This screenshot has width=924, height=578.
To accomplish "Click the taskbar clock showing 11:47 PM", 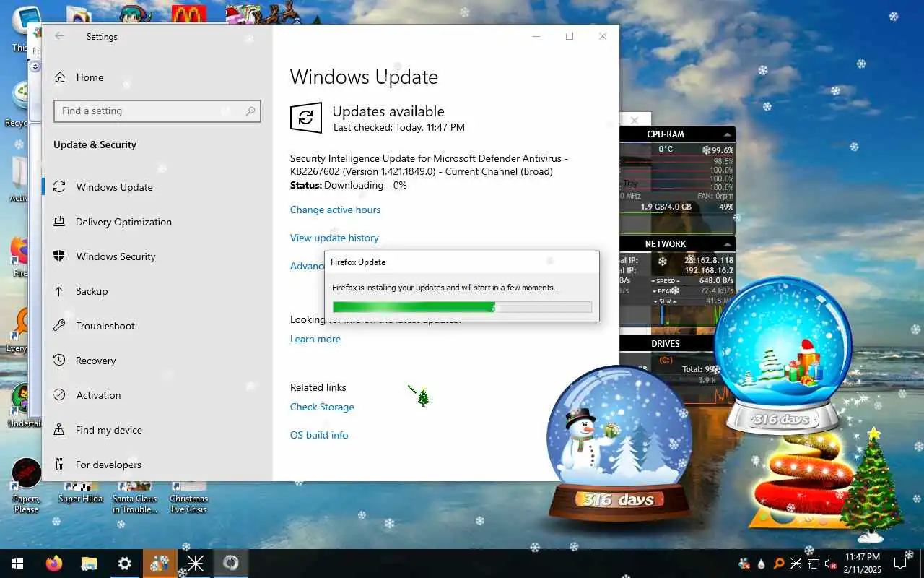I will tap(862, 564).
